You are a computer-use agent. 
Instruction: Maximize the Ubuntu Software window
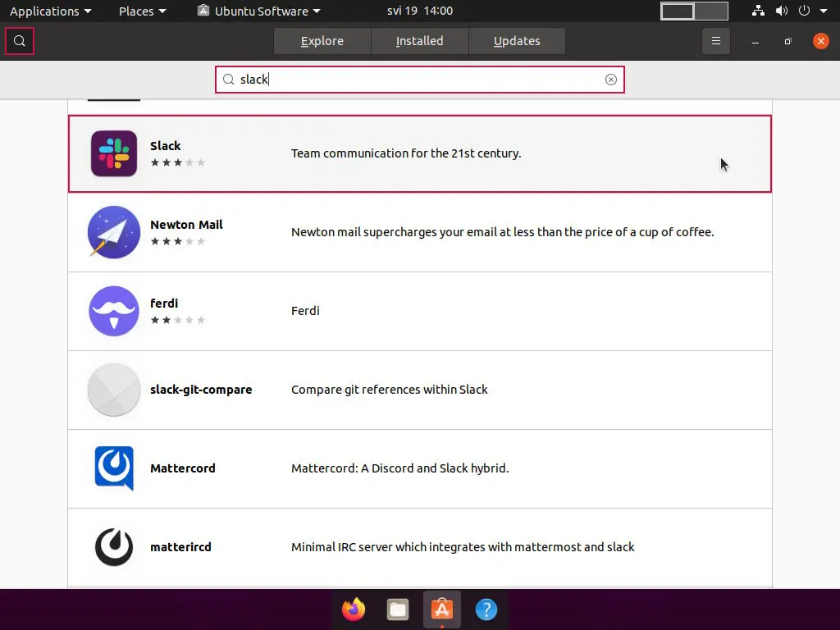tap(787, 41)
